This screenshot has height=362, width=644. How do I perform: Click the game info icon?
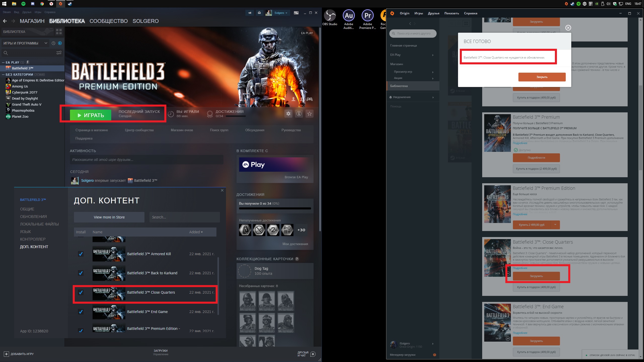[x=299, y=114]
